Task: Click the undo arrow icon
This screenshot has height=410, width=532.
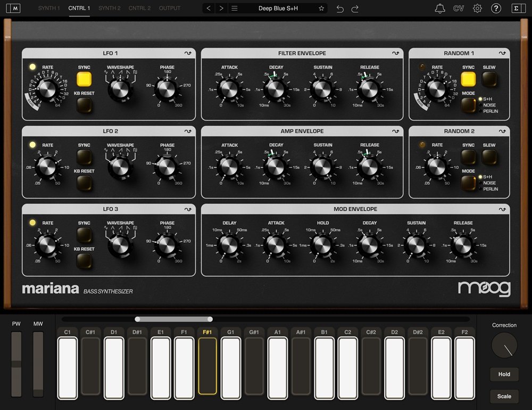Action: 340,9
